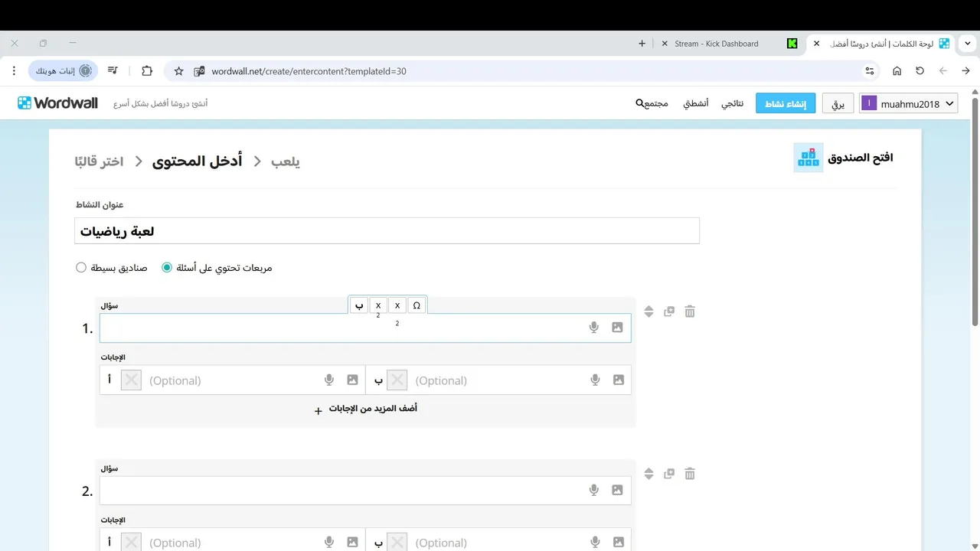Apply bold formatting button ب in question toolbar
The image size is (980, 551).
(359, 305)
